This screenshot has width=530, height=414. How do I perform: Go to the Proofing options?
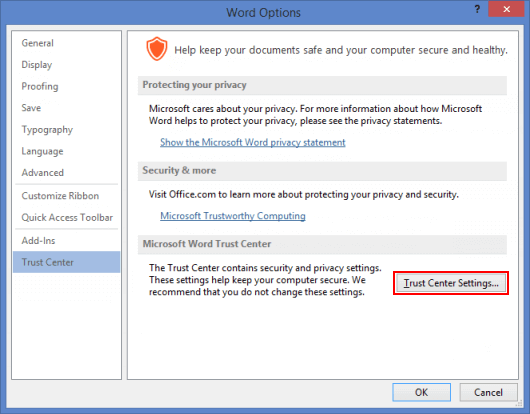tap(67, 87)
